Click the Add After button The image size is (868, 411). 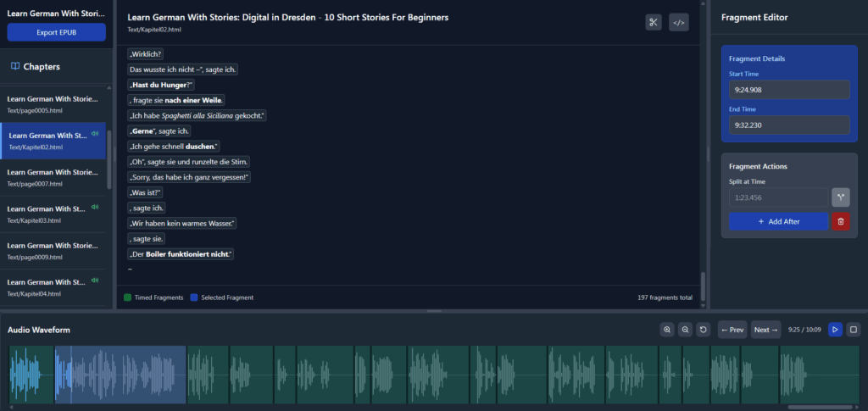(778, 221)
